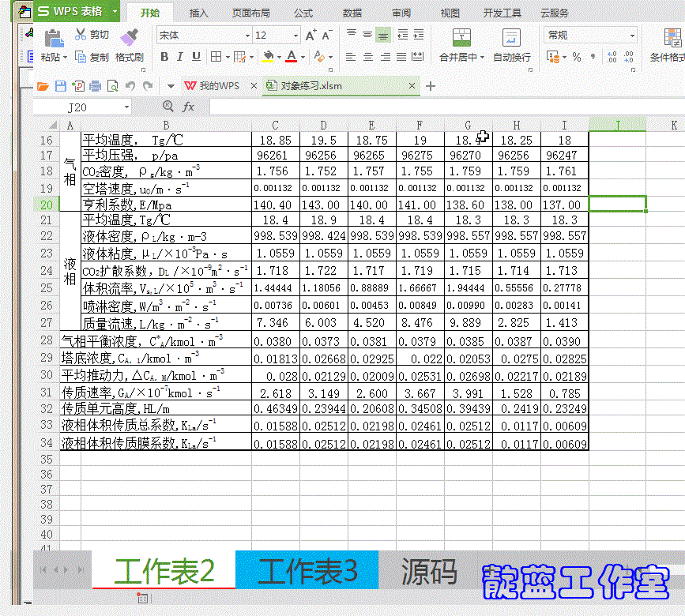Toggle underline formatting
The width and height of the screenshot is (685, 616).
click(196, 58)
